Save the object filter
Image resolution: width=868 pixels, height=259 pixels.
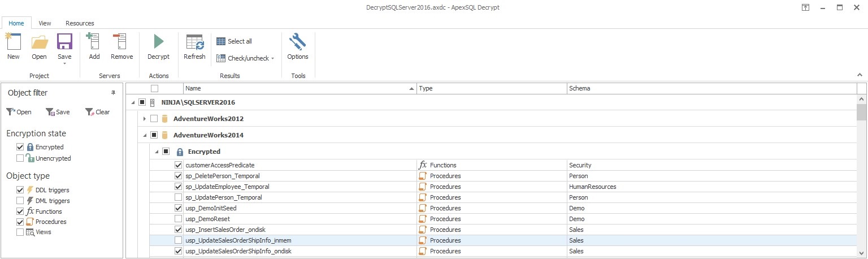pyautogui.click(x=58, y=112)
